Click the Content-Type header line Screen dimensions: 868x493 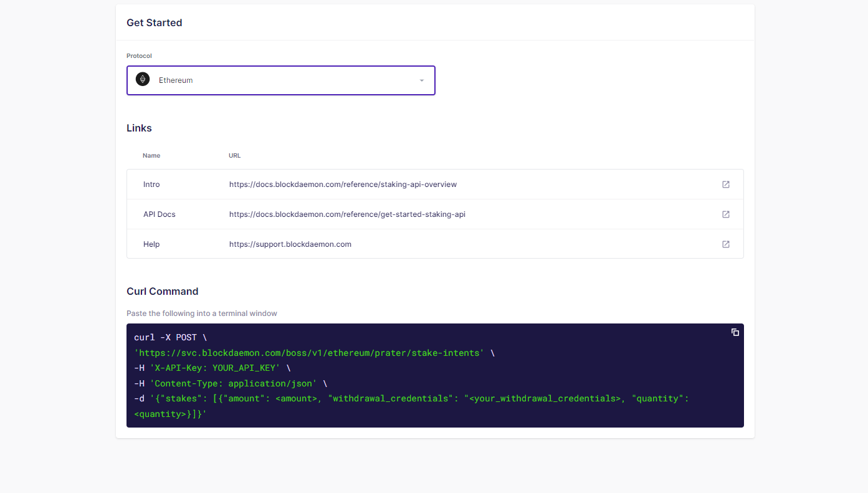click(231, 383)
